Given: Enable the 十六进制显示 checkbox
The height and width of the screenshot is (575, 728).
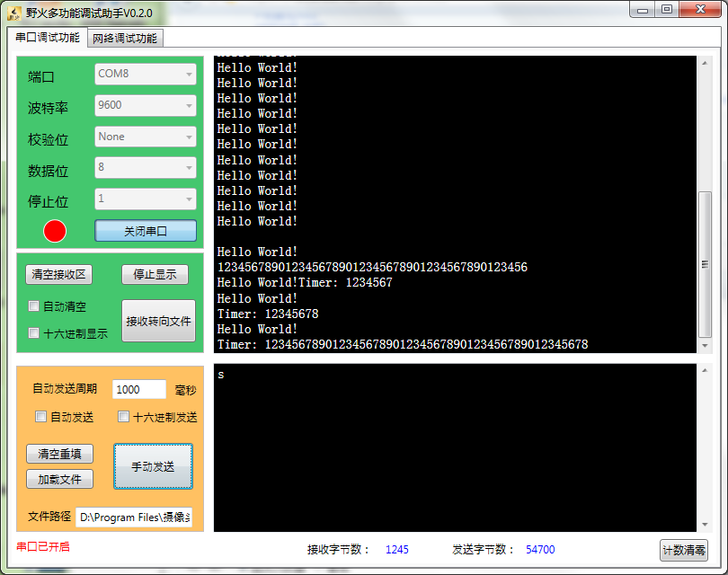Looking at the screenshot, I should click(x=34, y=333).
